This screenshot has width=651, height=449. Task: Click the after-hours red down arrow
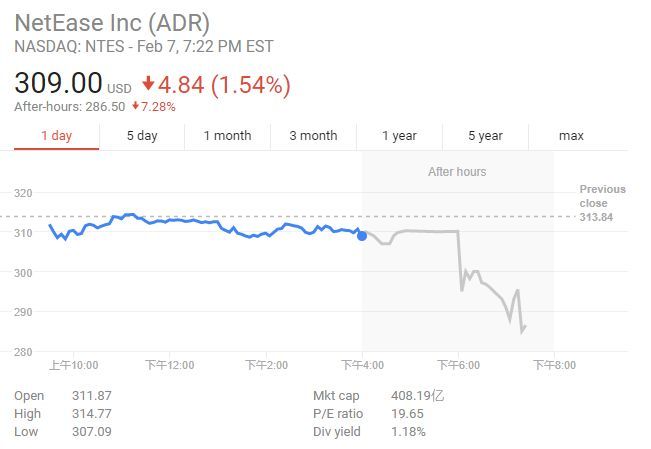[136, 106]
